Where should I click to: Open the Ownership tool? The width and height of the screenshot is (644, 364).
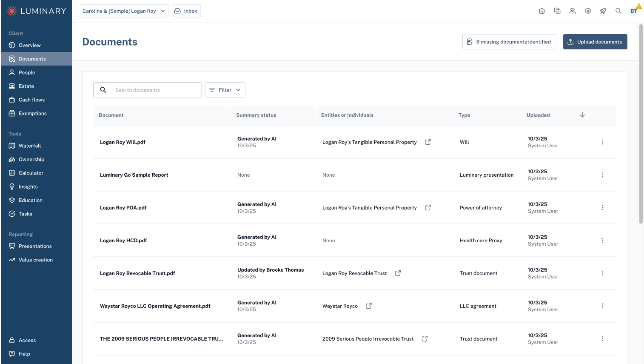click(x=36, y=159)
